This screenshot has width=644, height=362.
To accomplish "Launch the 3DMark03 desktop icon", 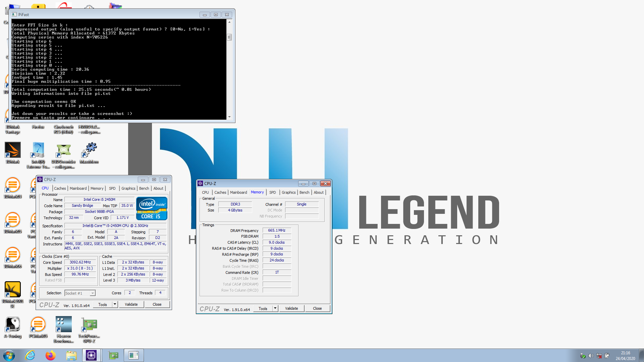I will click(13, 187).
